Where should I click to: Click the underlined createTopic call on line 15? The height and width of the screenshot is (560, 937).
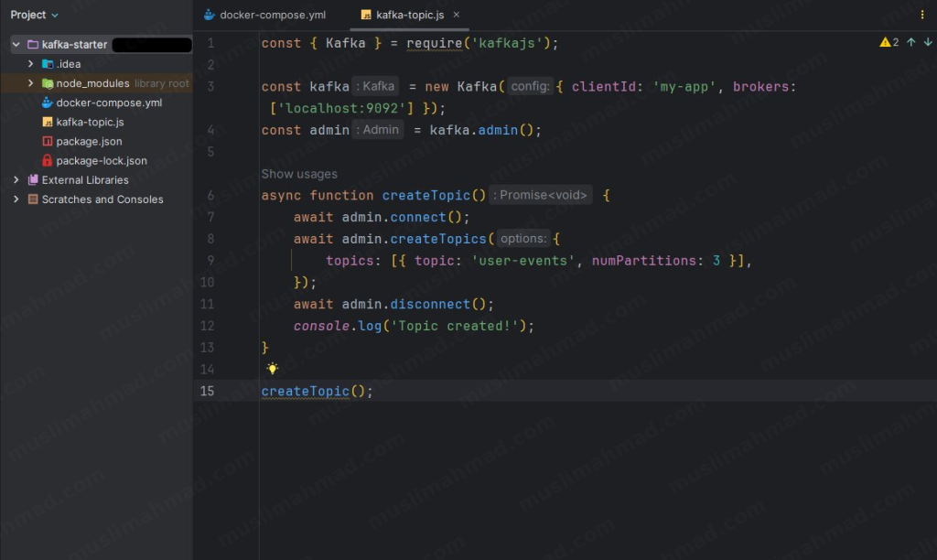(x=304, y=391)
